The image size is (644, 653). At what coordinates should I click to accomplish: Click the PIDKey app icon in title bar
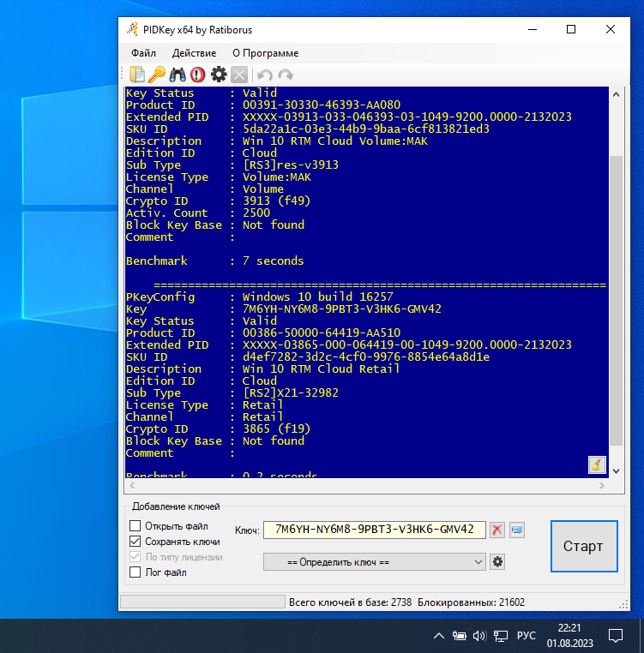pos(133,30)
